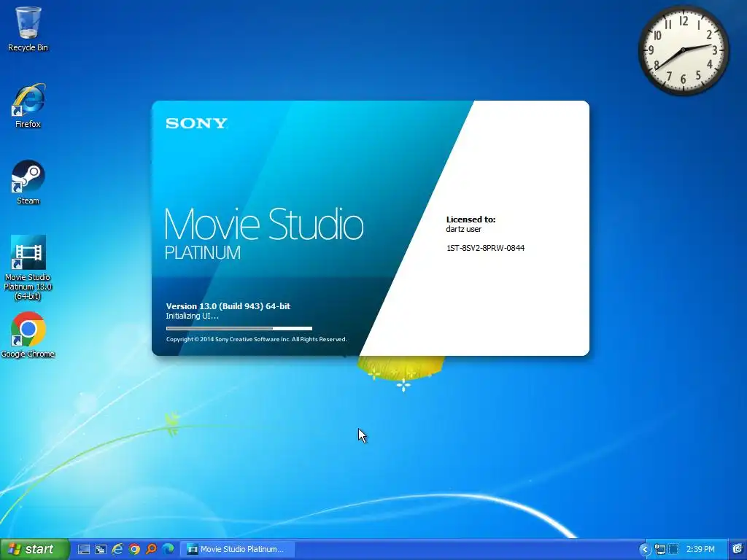747x560 pixels.
Task: Click the SONY logo on the splash screen
Action: (x=196, y=124)
